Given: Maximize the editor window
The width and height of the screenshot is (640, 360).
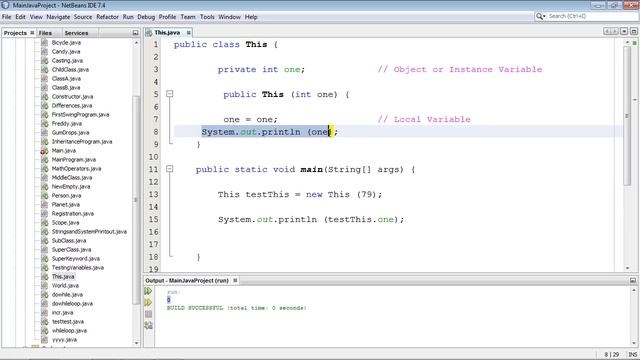Looking at the screenshot, I should (x=633, y=31).
